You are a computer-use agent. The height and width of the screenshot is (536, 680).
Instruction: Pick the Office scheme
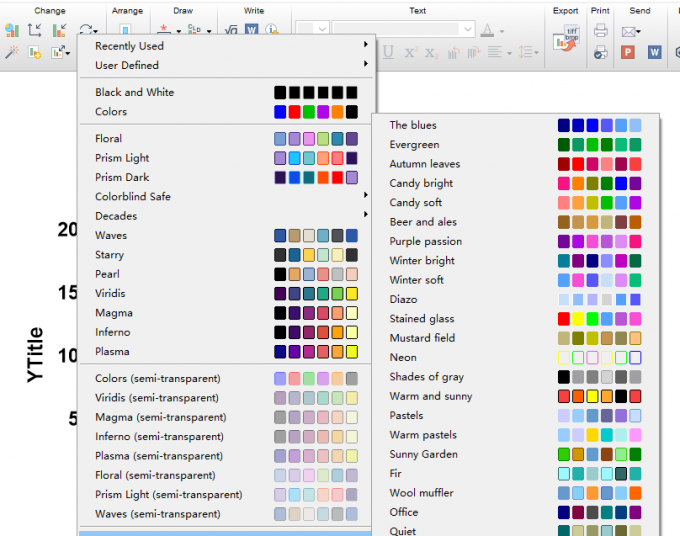click(x=516, y=512)
